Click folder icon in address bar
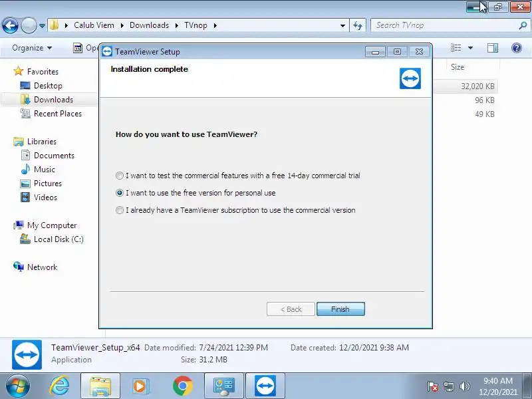 [x=55, y=25]
